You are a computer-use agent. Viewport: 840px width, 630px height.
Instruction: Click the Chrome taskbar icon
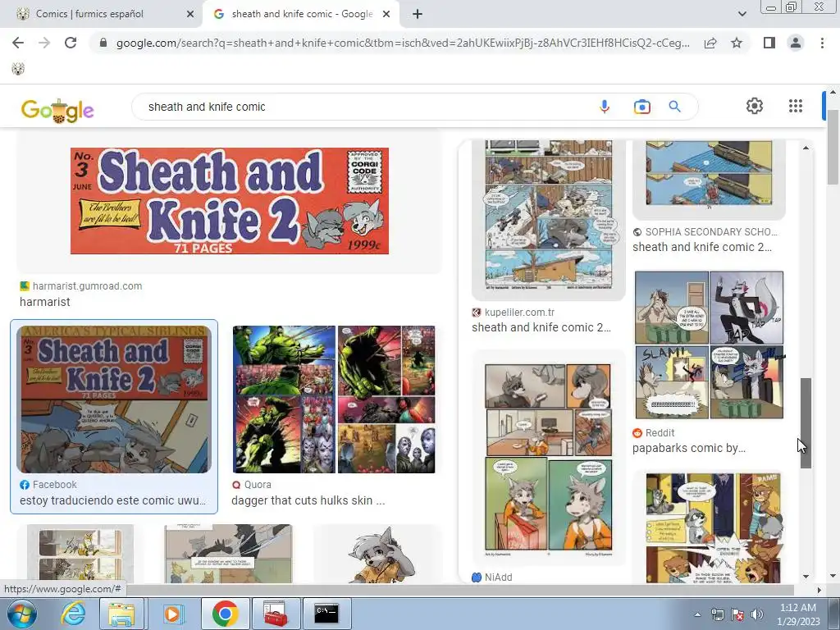pos(225,614)
